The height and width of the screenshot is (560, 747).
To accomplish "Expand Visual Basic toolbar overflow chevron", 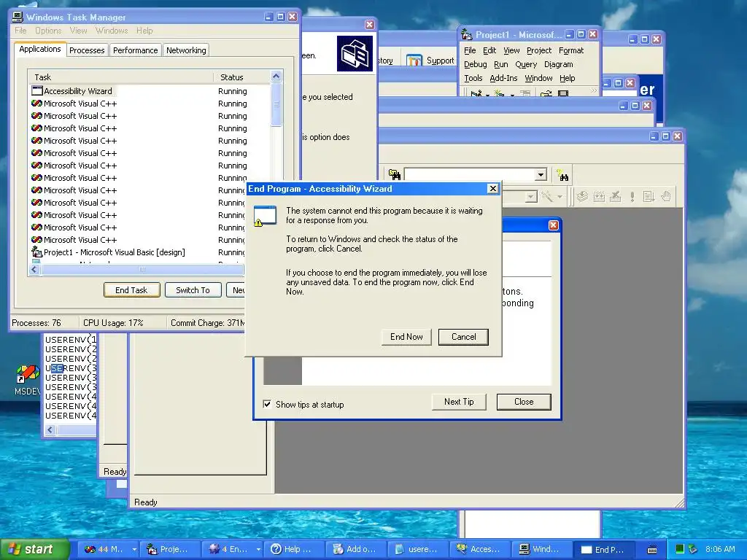I will [x=593, y=90].
